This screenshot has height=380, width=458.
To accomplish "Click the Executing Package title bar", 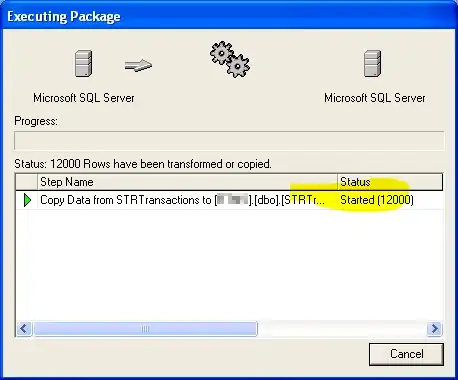I will coord(229,16).
